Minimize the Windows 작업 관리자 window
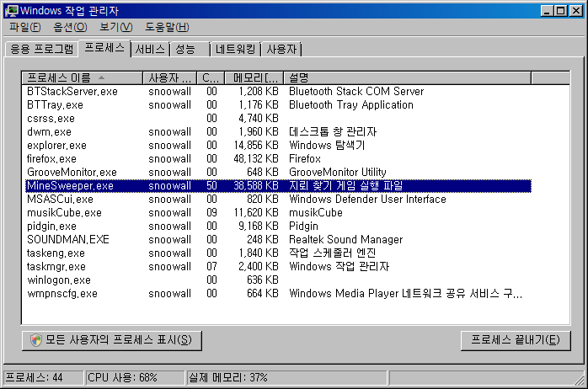Image resolution: width=588 pixels, height=389 pixels. tap(547, 10)
